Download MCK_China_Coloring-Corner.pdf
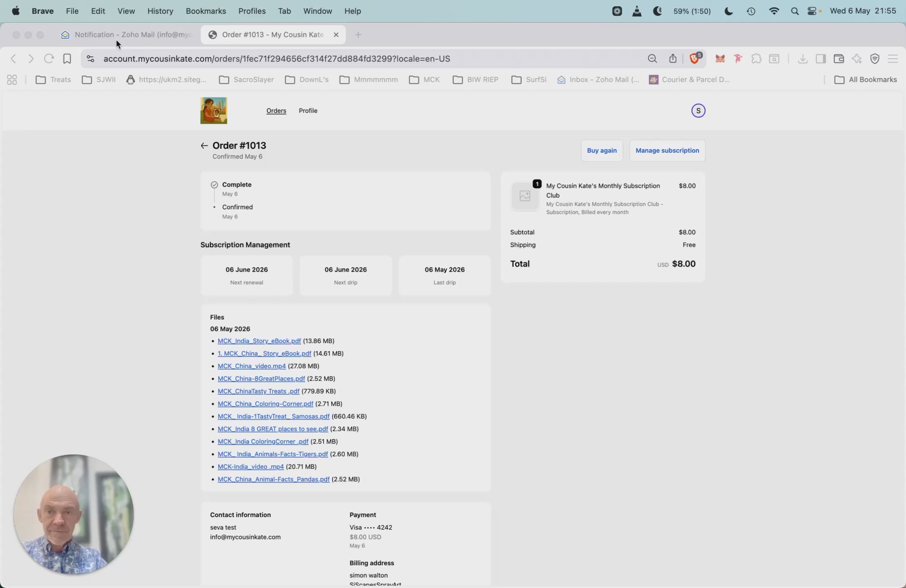Viewport: 906px width, 588px height. coord(266,404)
